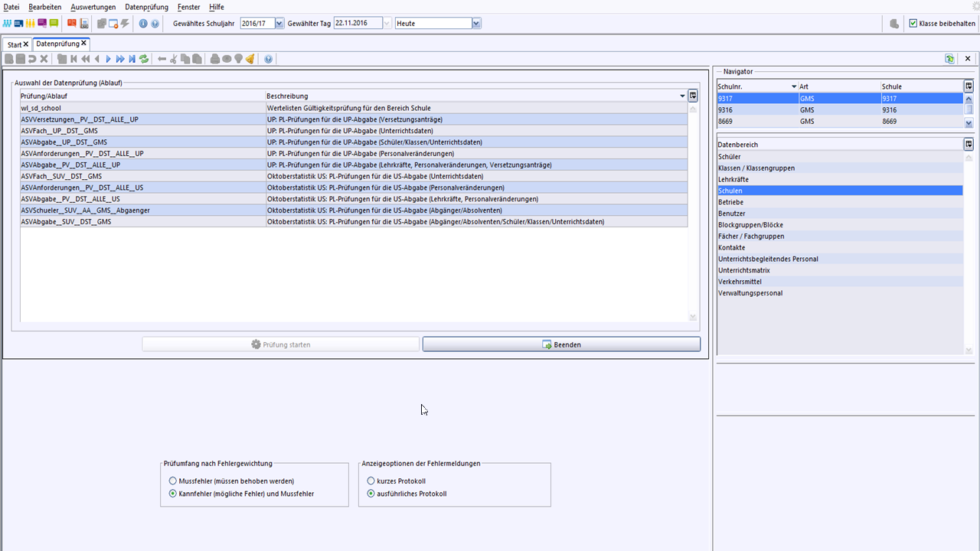Screen dimensions: 980x551
Task: Switch to the Start tab
Action: click(x=15, y=45)
